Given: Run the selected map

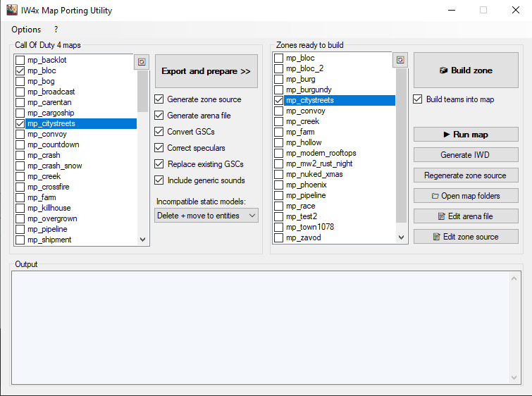Looking at the screenshot, I should [466, 135].
